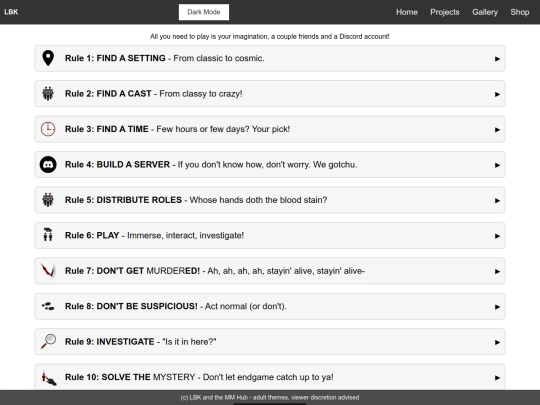Expand Rule 9 with its arrow
The height and width of the screenshot is (405, 540).
pyautogui.click(x=497, y=342)
